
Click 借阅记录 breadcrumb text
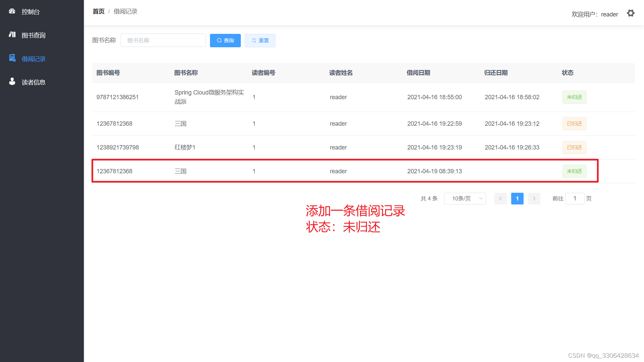tap(125, 11)
